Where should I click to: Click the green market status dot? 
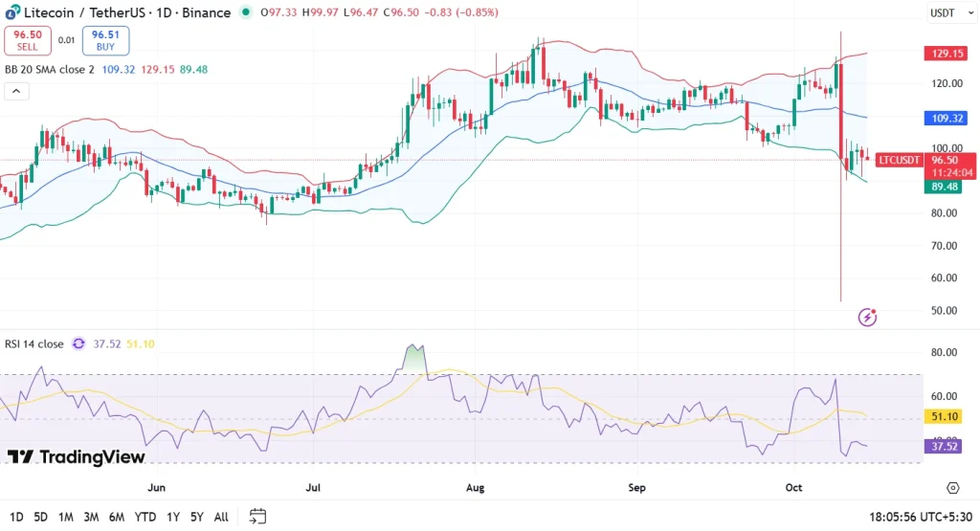pos(247,12)
